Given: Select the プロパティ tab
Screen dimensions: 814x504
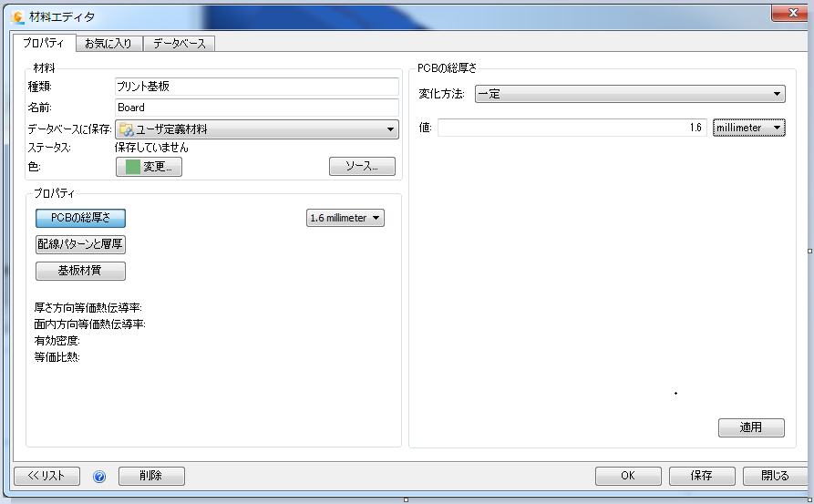Looking at the screenshot, I should [x=44, y=43].
